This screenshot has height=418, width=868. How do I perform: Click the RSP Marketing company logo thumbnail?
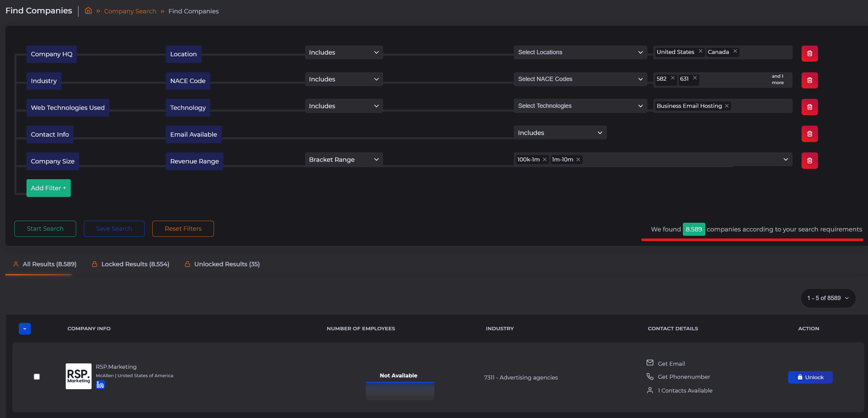pos(78,376)
